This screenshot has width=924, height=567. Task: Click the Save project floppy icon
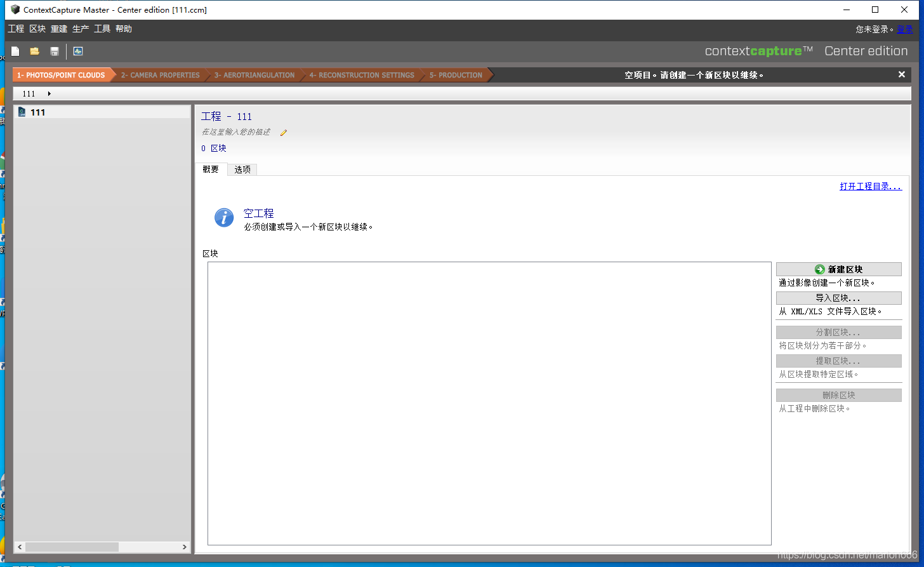point(55,51)
